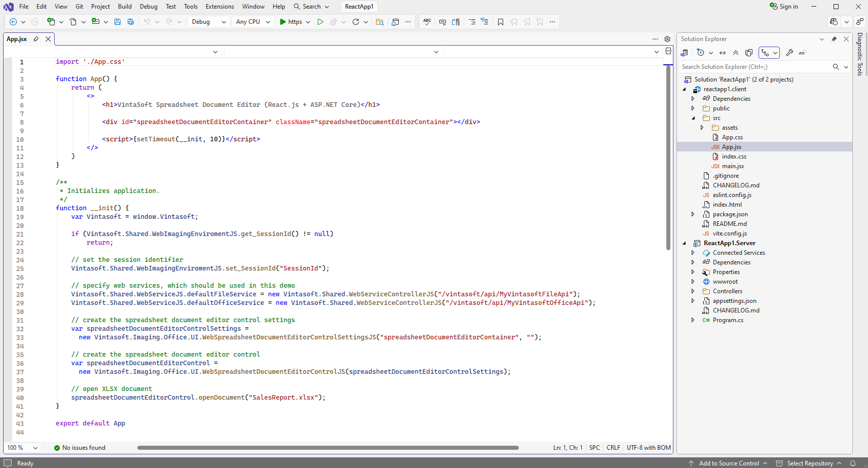Click Start Without Debugging green outline arrow
Viewport: 868px width, 468px height.
pos(320,22)
